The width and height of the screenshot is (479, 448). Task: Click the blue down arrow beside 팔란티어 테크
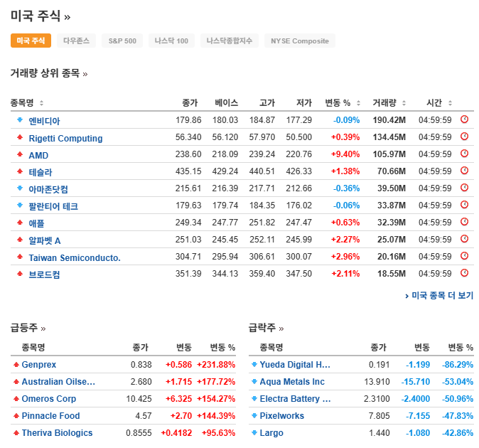20,205
